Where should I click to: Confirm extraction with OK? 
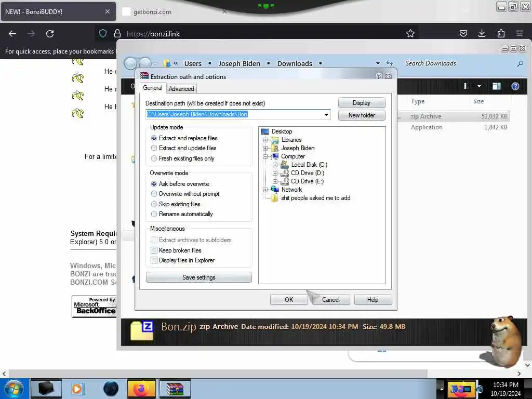[x=289, y=300]
